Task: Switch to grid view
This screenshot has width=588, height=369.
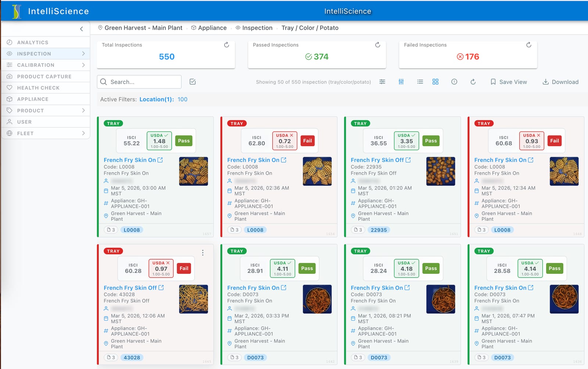Action: click(435, 82)
